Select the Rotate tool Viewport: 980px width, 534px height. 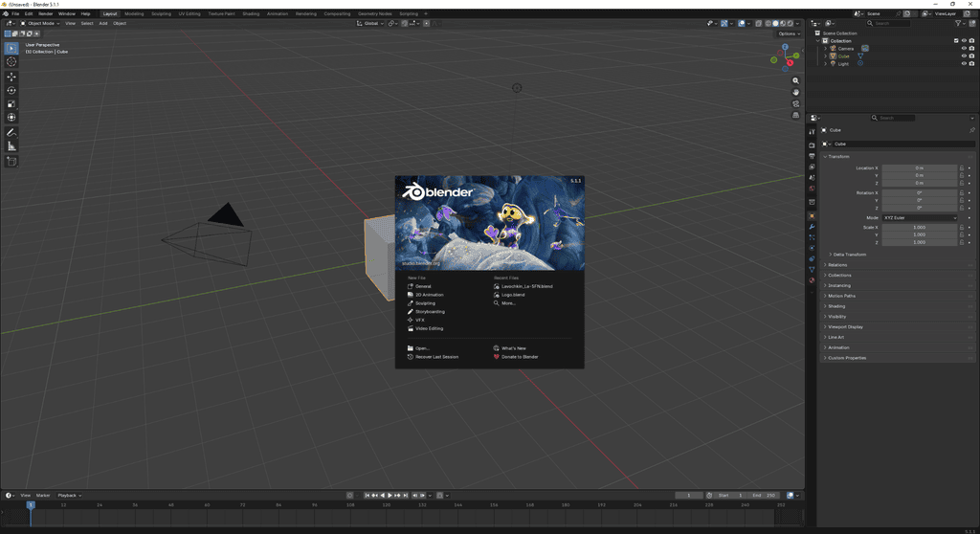[x=11, y=91]
